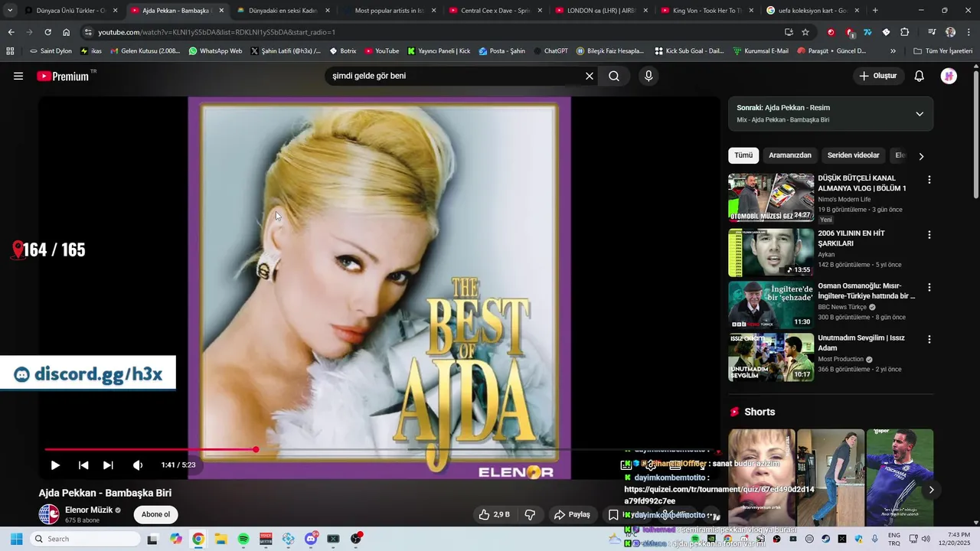
Task: Go back in Chrome
Action: click(11, 32)
